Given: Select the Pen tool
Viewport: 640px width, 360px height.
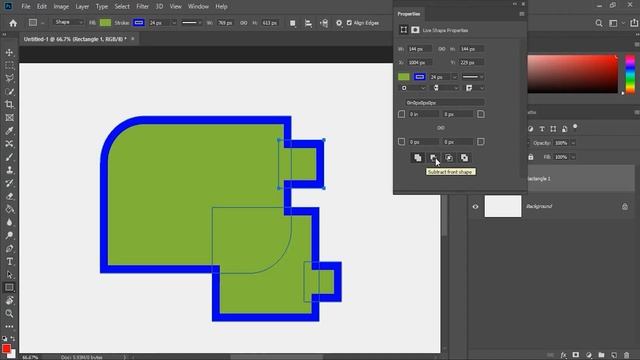Looking at the screenshot, I should (x=9, y=248).
